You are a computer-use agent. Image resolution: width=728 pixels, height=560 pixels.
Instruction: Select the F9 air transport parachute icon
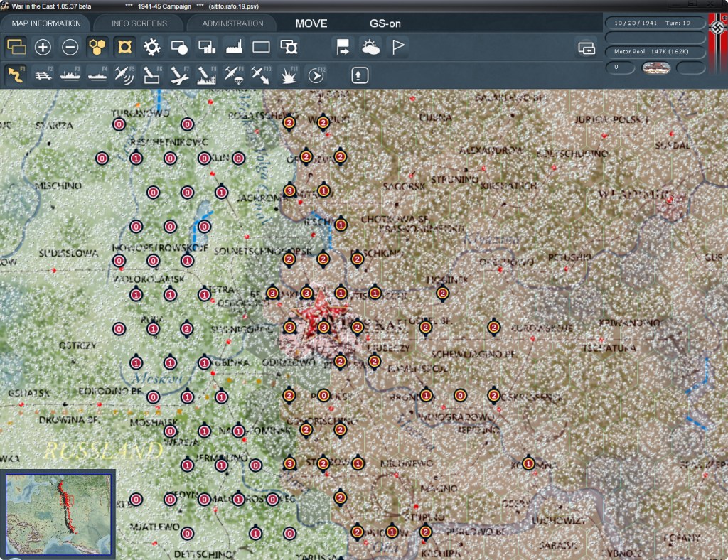(x=234, y=75)
